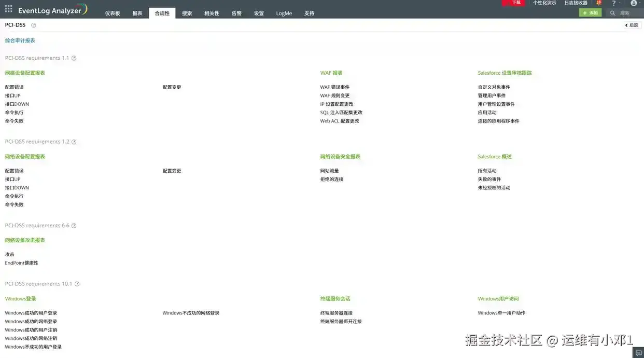Image resolution: width=644 pixels, height=358 pixels.
Task: Select the 合规性 tab
Action: pos(162,13)
